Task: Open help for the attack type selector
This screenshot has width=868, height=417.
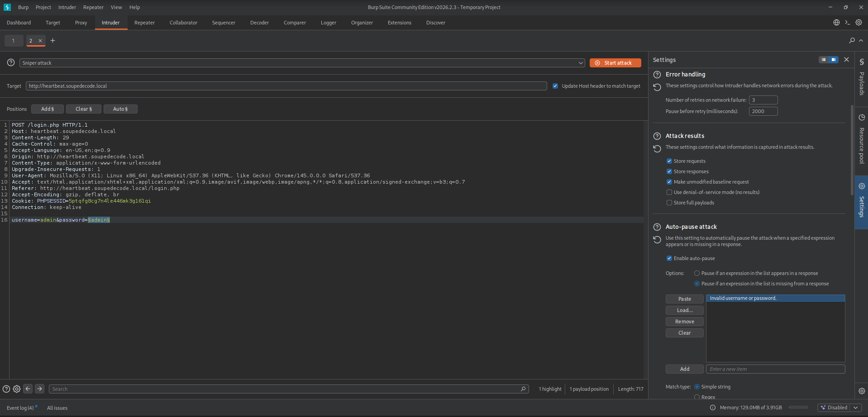Action: [11, 62]
